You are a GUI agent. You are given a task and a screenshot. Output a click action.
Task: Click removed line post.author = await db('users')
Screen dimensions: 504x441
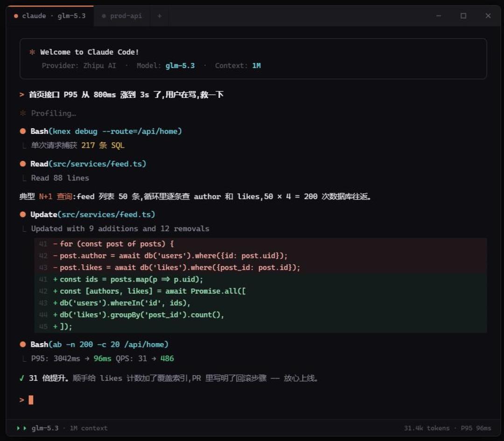[x=260, y=256]
